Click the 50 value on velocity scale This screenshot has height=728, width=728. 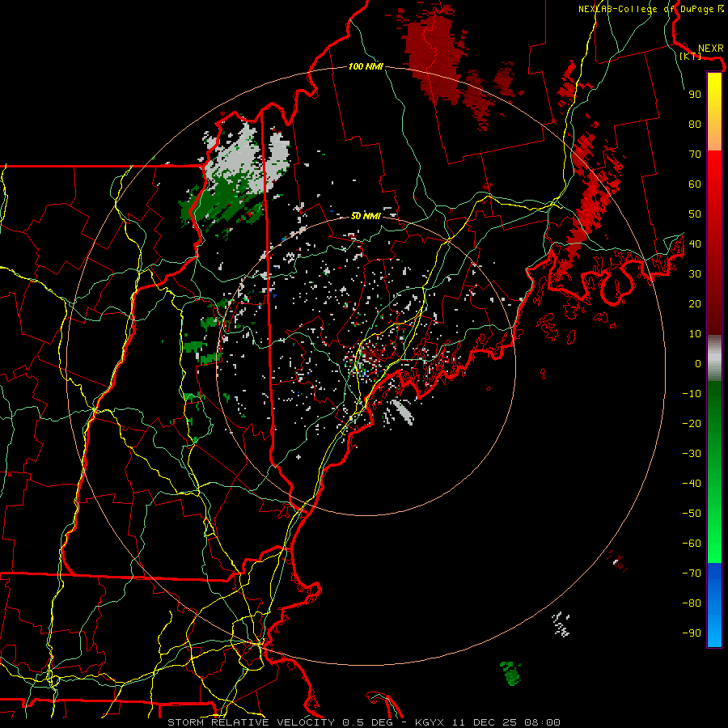[x=695, y=214]
